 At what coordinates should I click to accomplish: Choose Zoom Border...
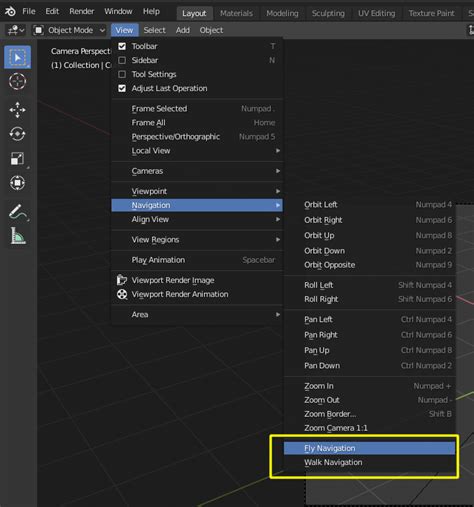pos(370,414)
